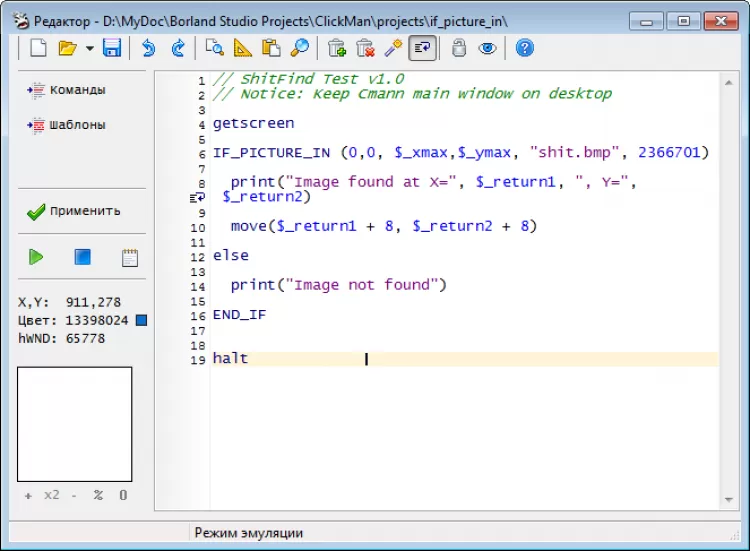The height and width of the screenshot is (551, 750).
Task: Stop the script with blue square button
Action: (83, 257)
